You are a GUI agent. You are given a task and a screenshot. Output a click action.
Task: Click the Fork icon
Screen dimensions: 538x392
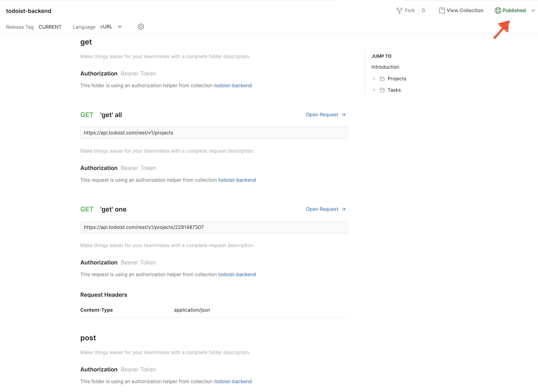[400, 10]
